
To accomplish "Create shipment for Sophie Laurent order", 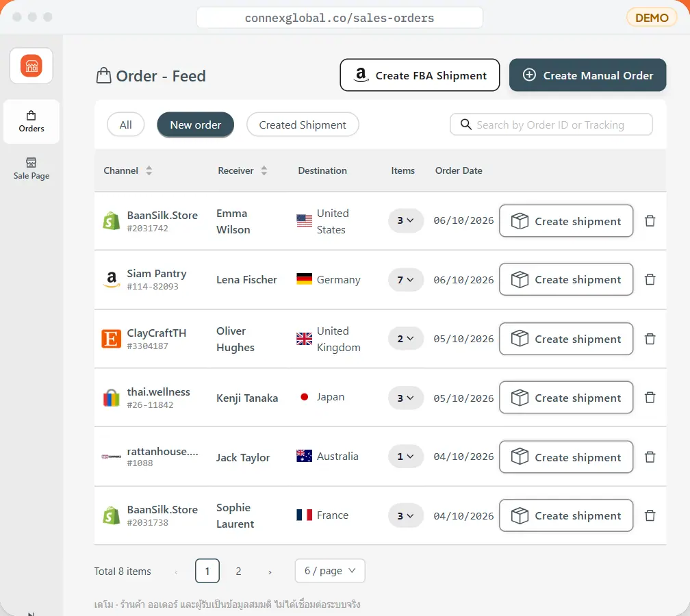I will click(x=566, y=515).
